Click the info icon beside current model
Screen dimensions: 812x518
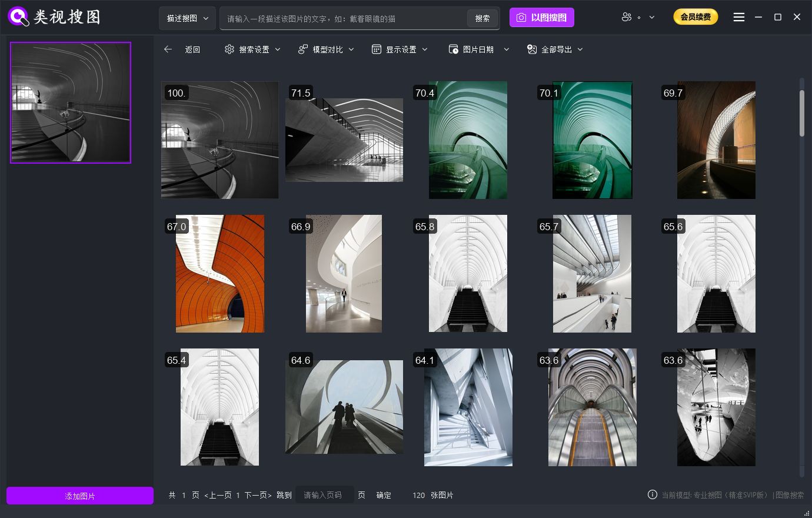[x=653, y=494]
